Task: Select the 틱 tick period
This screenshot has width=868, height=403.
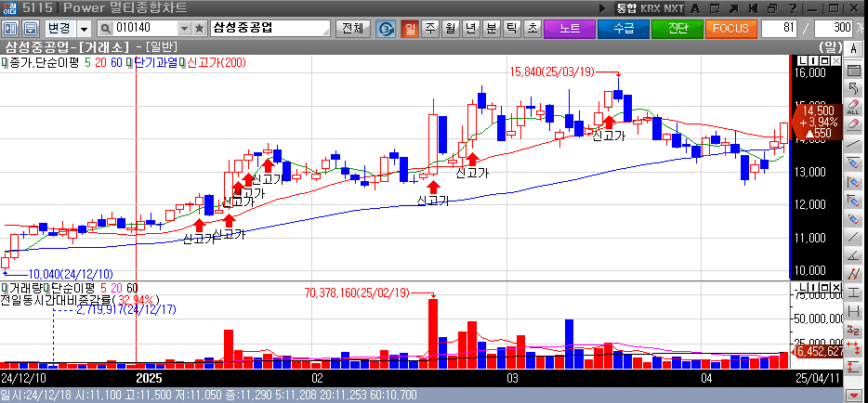Action: point(512,28)
